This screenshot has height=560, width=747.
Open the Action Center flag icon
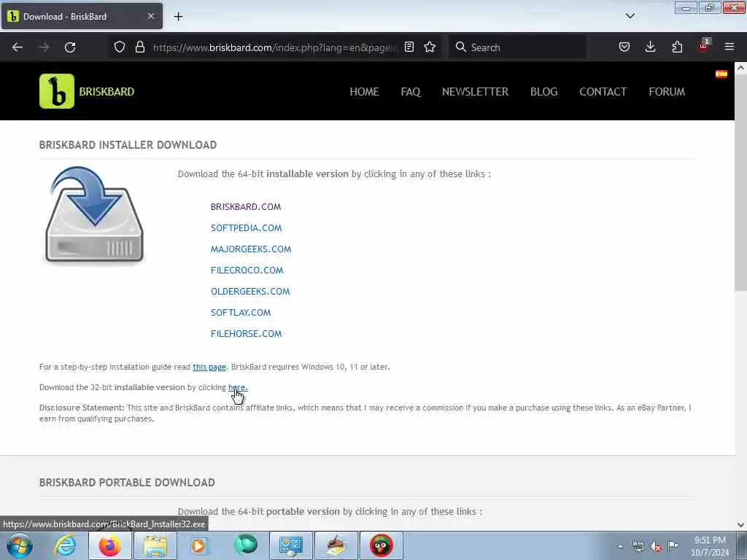[673, 545]
